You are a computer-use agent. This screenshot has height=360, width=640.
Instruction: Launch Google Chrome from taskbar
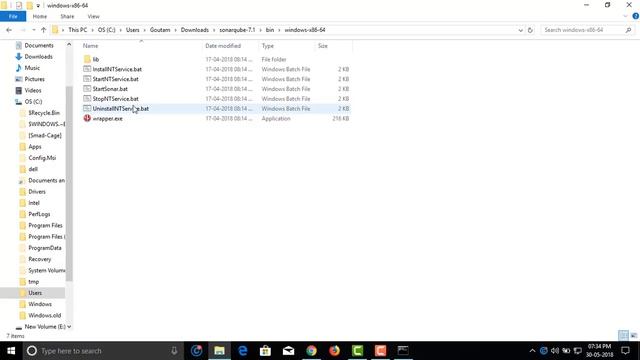pos(311,351)
